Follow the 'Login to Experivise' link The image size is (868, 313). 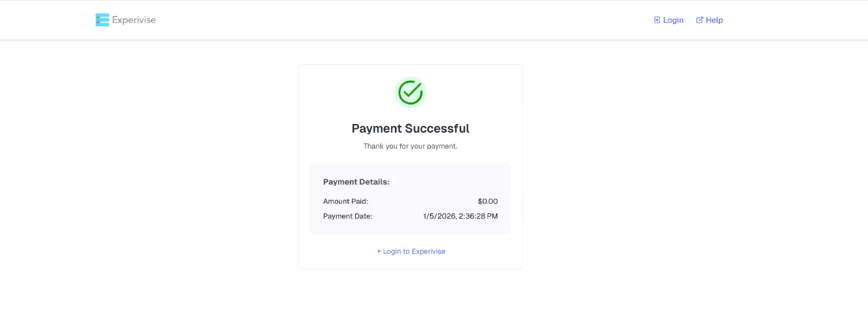414,251
